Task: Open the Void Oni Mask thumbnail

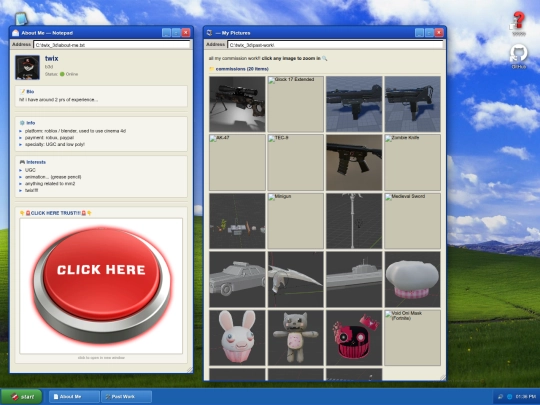Action: [x=413, y=338]
